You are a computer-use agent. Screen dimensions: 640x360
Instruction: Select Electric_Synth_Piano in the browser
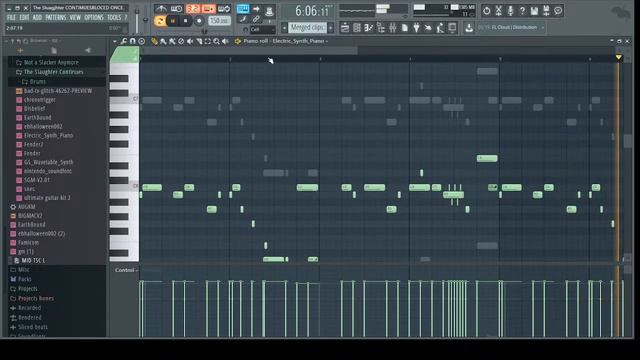coord(48,136)
